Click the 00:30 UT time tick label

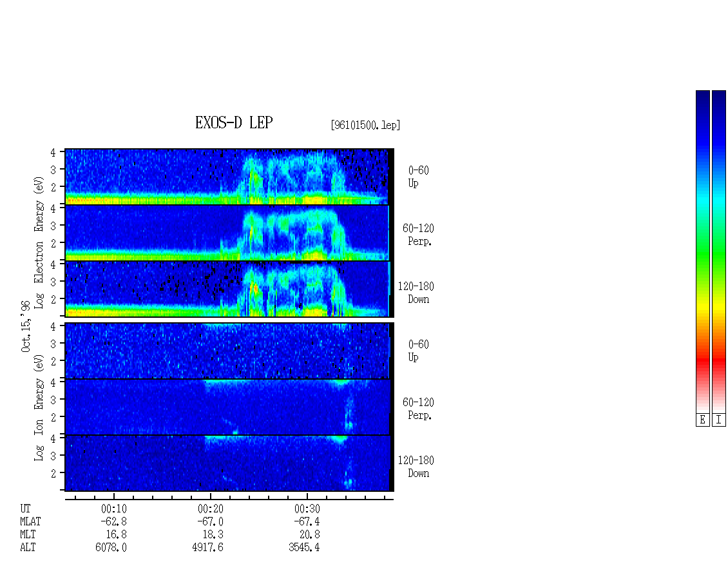pos(307,509)
